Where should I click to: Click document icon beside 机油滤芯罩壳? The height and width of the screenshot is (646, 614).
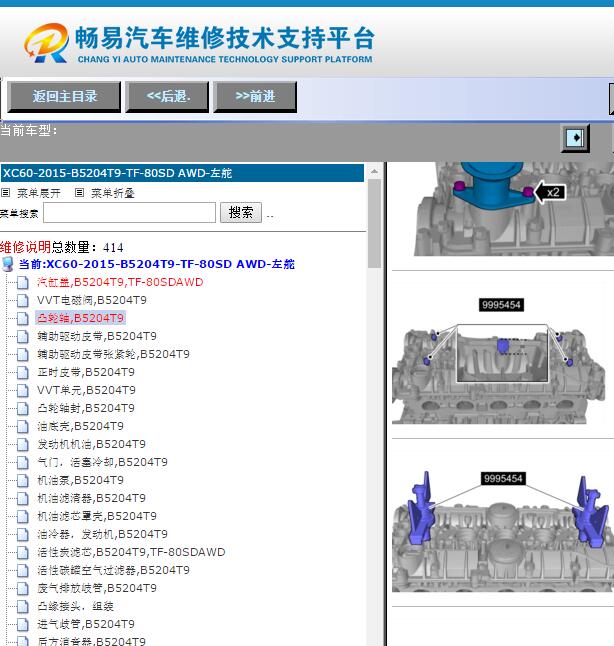(23, 516)
